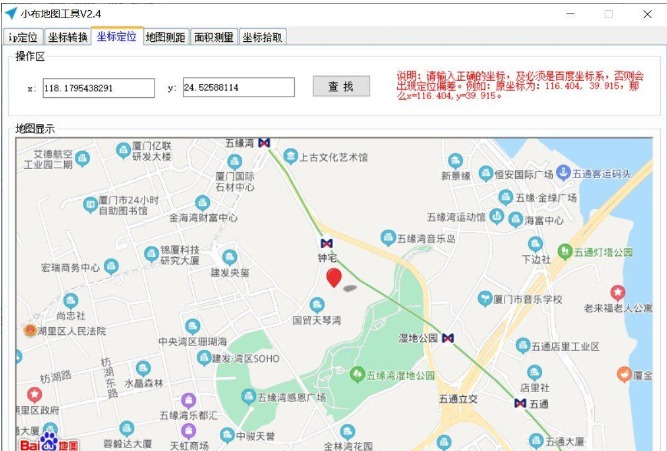Click the 锦厦科技研究大厦 building icon
The height and width of the screenshot is (451, 667).
click(151, 254)
